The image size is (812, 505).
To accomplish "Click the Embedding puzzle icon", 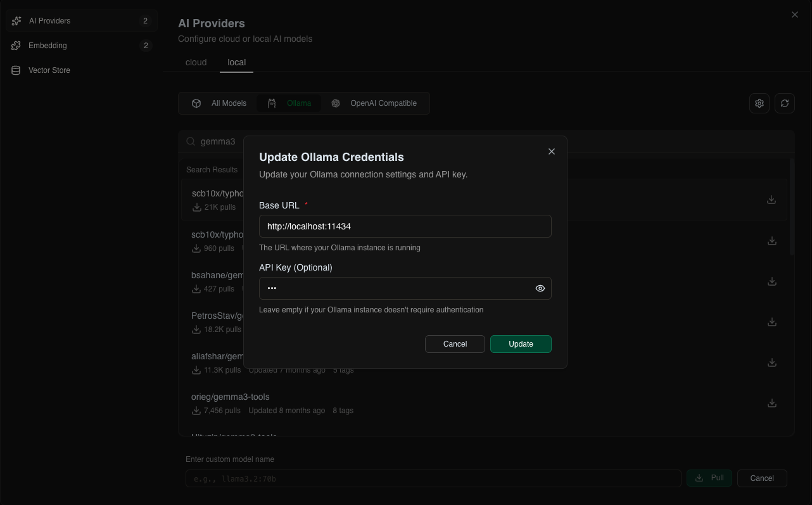I will point(16,46).
